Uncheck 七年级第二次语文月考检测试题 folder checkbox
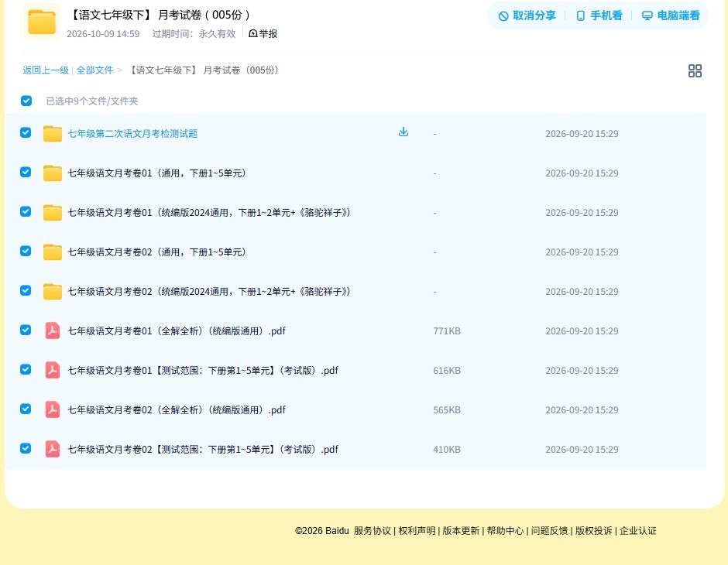 click(x=26, y=132)
